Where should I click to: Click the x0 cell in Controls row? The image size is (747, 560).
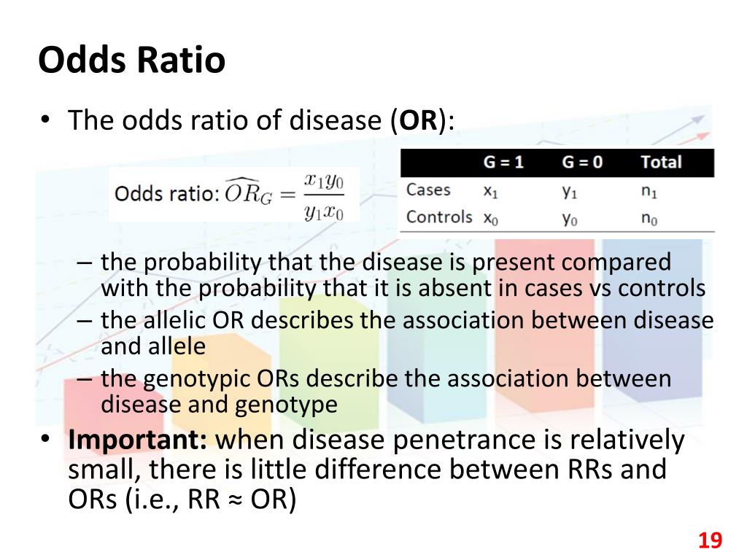pyautogui.click(x=491, y=219)
